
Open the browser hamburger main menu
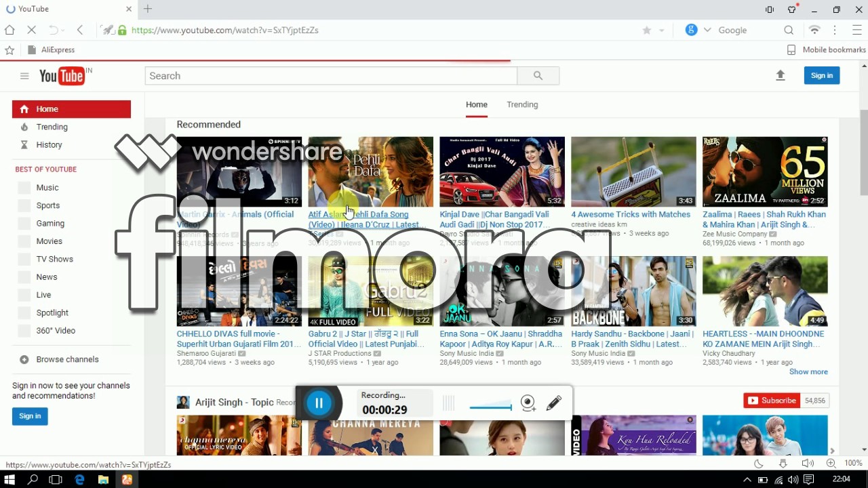coord(856,30)
